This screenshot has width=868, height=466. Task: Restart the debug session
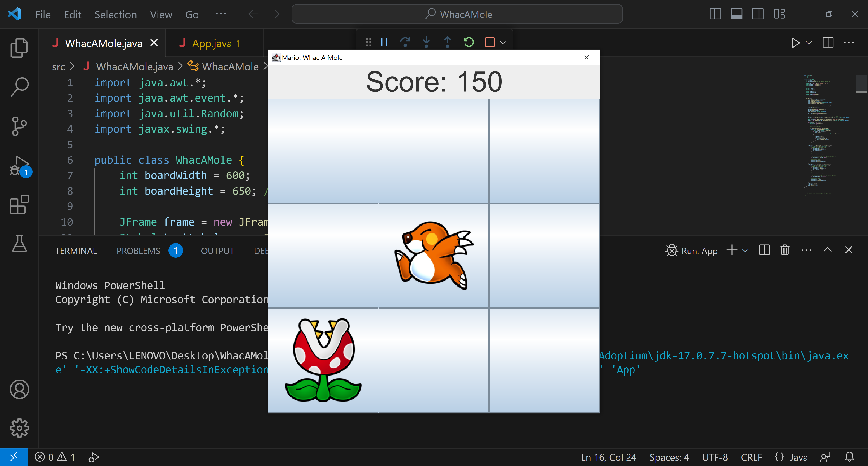(x=469, y=43)
